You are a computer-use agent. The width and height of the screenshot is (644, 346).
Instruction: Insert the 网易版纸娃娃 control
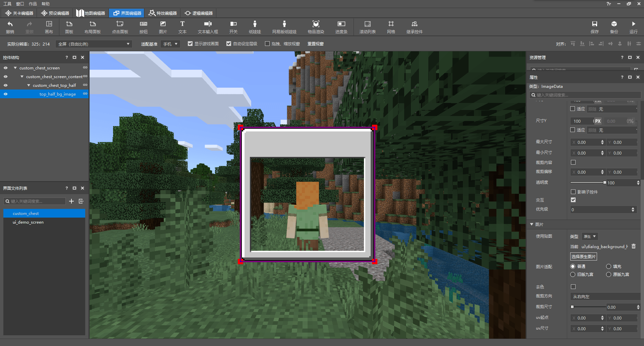(284, 27)
